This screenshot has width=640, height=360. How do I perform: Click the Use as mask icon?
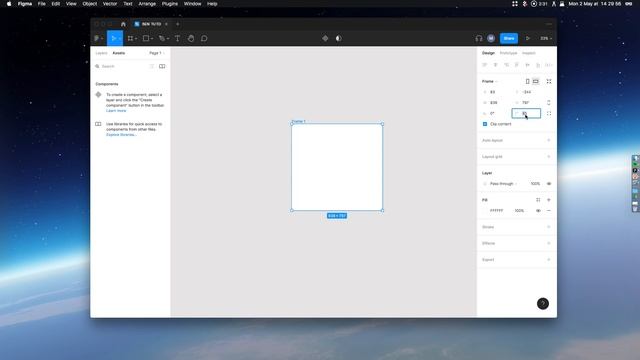[x=338, y=38]
